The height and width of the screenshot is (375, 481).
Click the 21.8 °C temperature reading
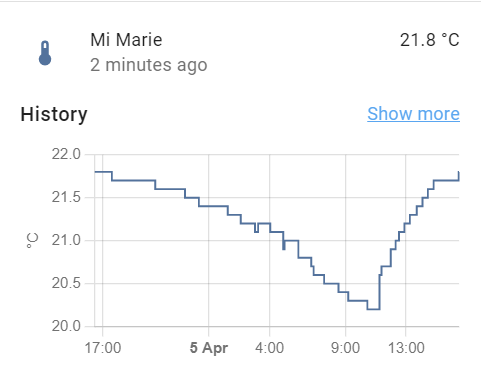(430, 40)
